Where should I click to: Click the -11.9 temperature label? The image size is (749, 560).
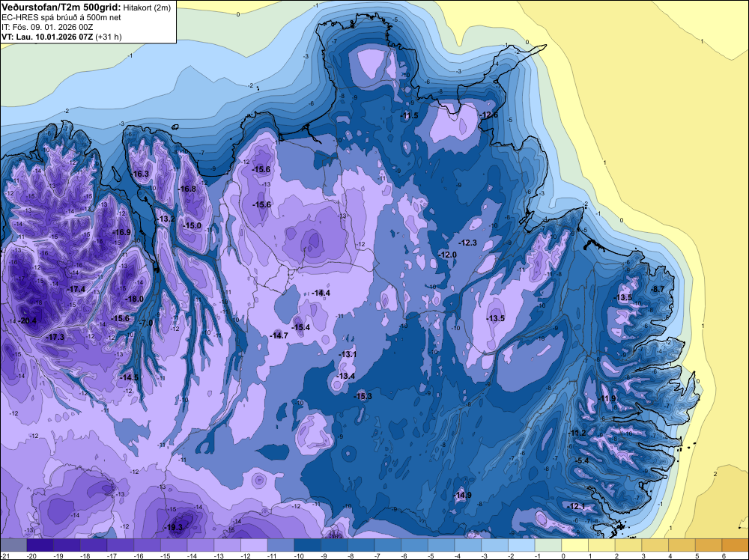[x=607, y=398]
